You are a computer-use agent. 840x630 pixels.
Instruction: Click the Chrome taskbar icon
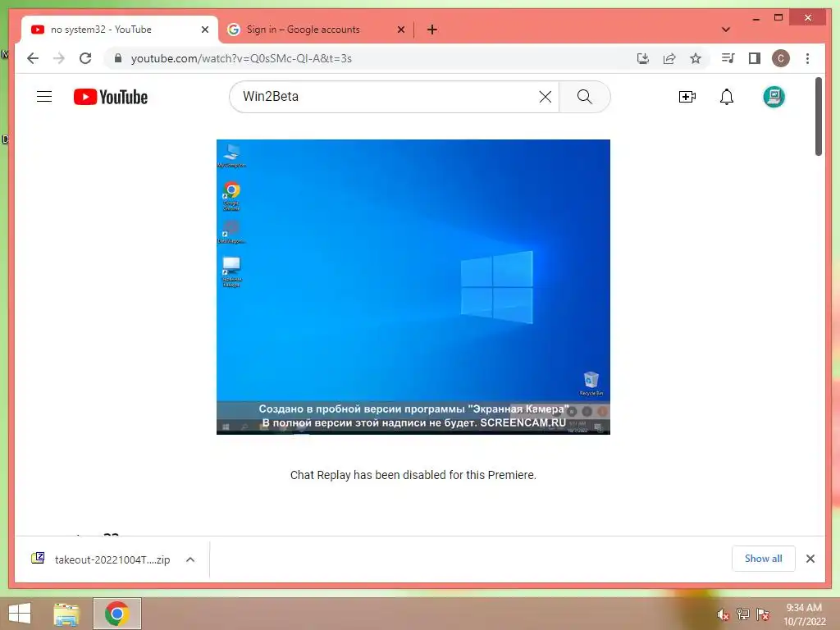tap(116, 614)
